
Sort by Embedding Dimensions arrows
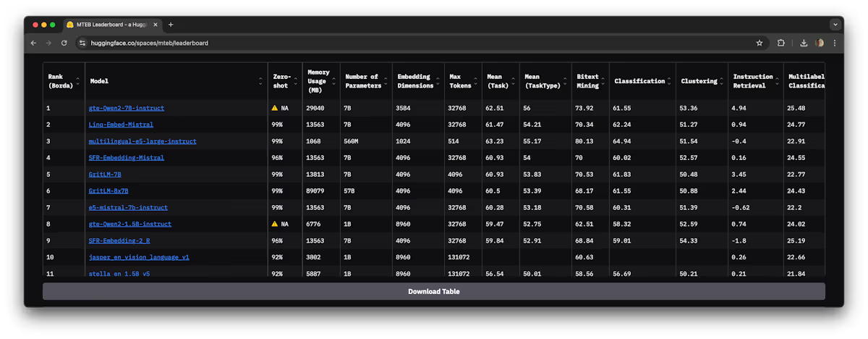438,81
